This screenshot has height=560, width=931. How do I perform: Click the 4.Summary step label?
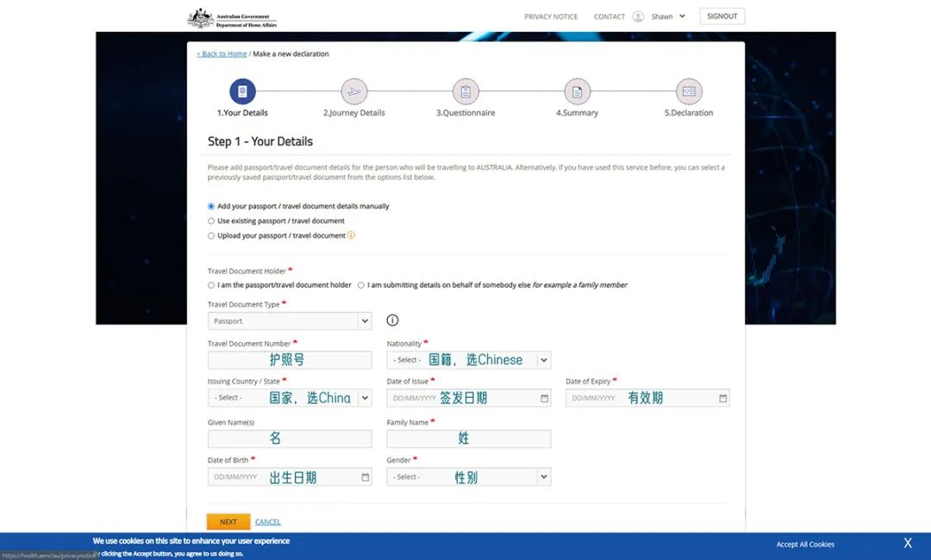coord(577,113)
